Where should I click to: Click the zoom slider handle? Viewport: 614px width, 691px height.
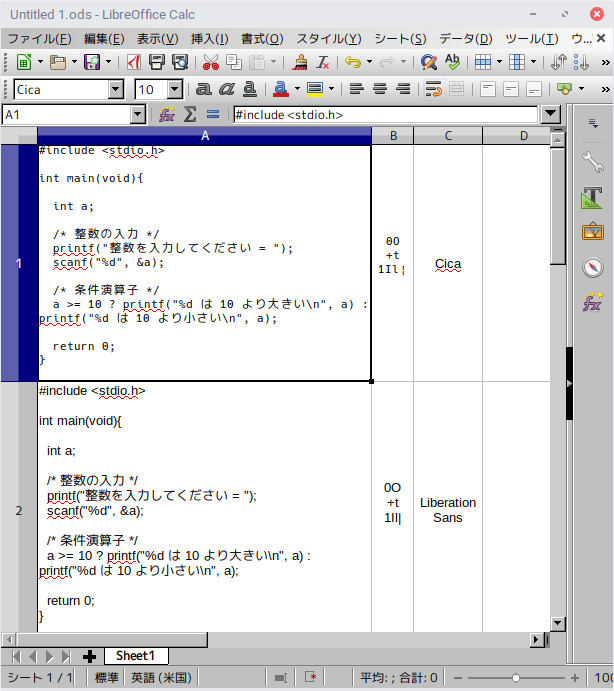(x=515, y=678)
